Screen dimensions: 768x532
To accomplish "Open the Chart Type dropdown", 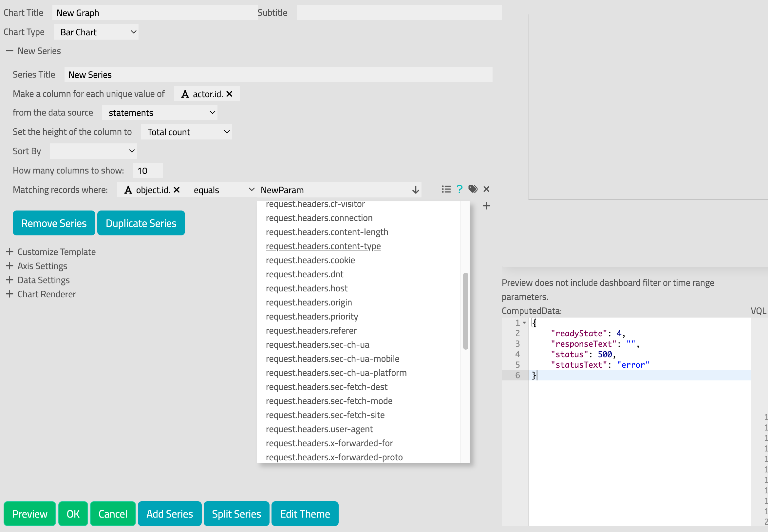I will pyautogui.click(x=96, y=32).
